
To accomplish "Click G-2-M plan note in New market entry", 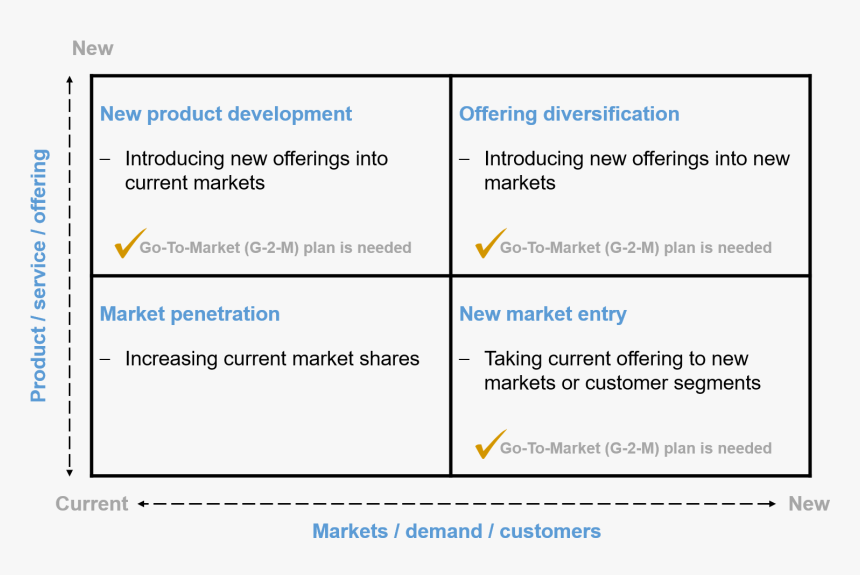I will tap(636, 448).
